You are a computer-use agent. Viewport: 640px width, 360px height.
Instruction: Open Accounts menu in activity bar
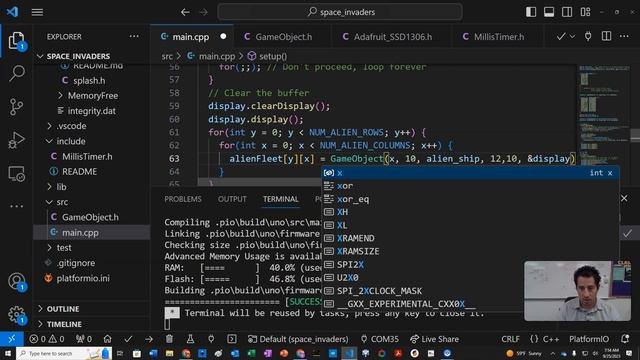click(x=16, y=282)
